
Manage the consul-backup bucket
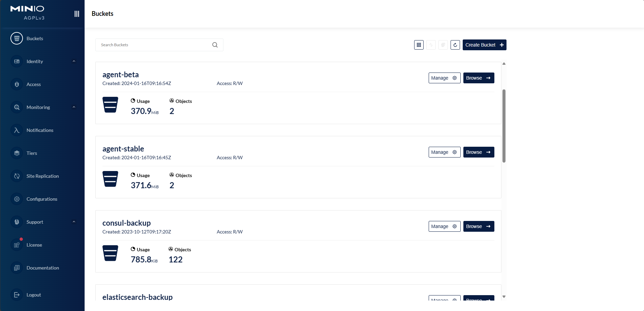[444, 226]
